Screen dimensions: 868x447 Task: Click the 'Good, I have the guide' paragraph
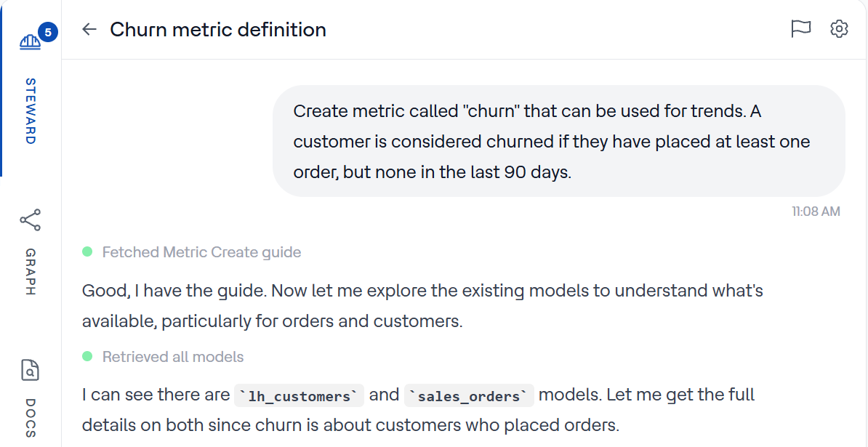pyautogui.click(x=422, y=305)
